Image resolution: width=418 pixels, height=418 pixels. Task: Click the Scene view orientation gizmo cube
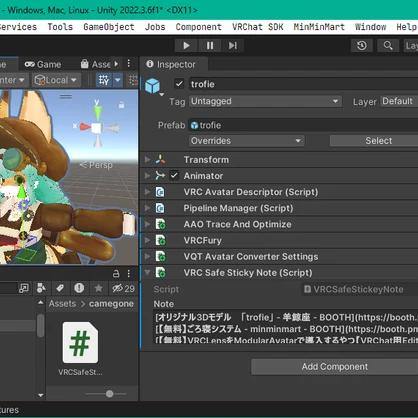[97, 128]
